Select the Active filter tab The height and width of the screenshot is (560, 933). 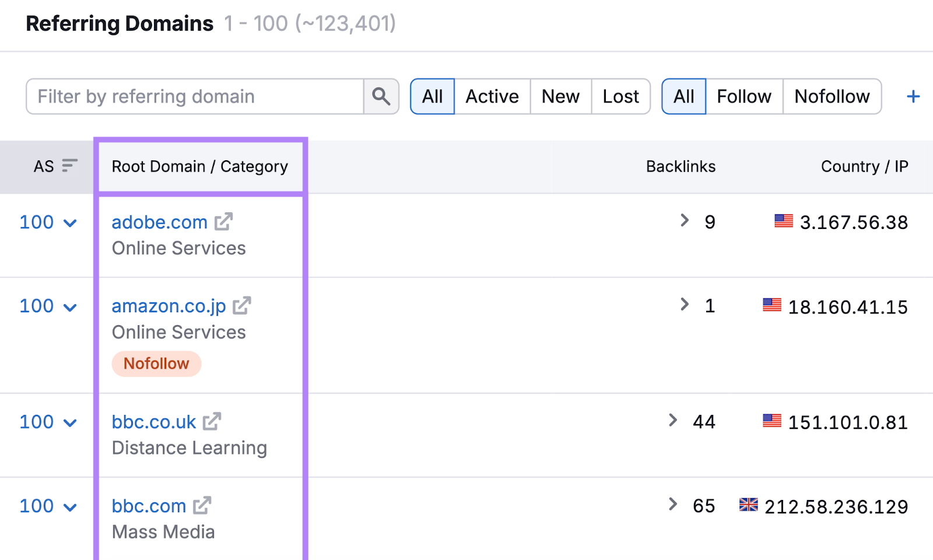point(492,96)
